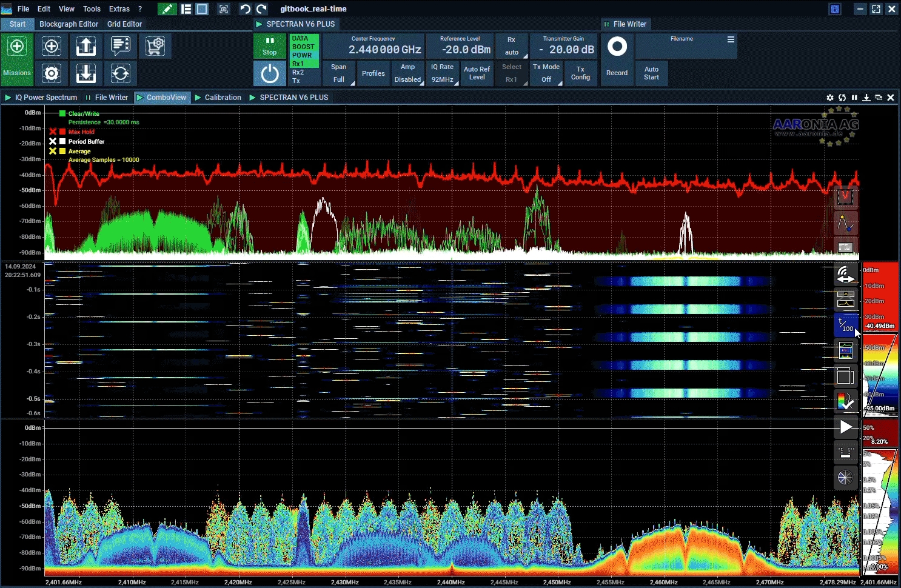Image resolution: width=901 pixels, height=588 pixels.
Task: Click the upload mission icon
Action: tap(86, 47)
